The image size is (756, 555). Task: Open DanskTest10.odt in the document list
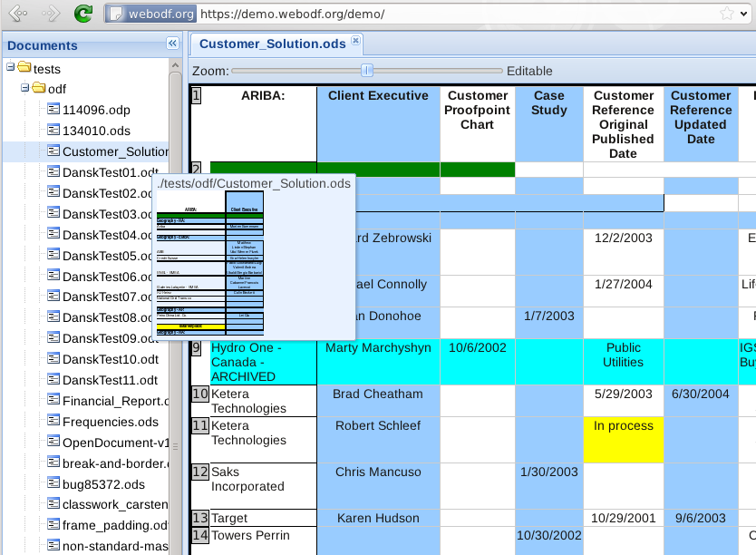click(110, 359)
